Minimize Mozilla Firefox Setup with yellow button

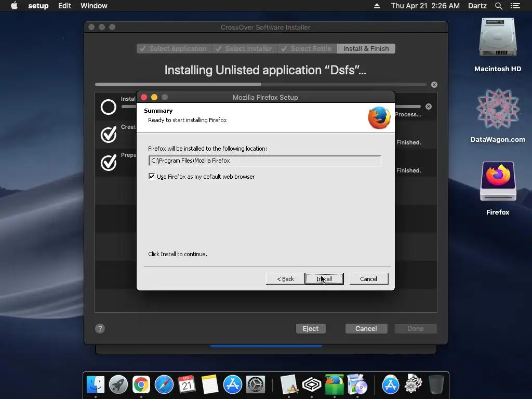[x=154, y=97]
